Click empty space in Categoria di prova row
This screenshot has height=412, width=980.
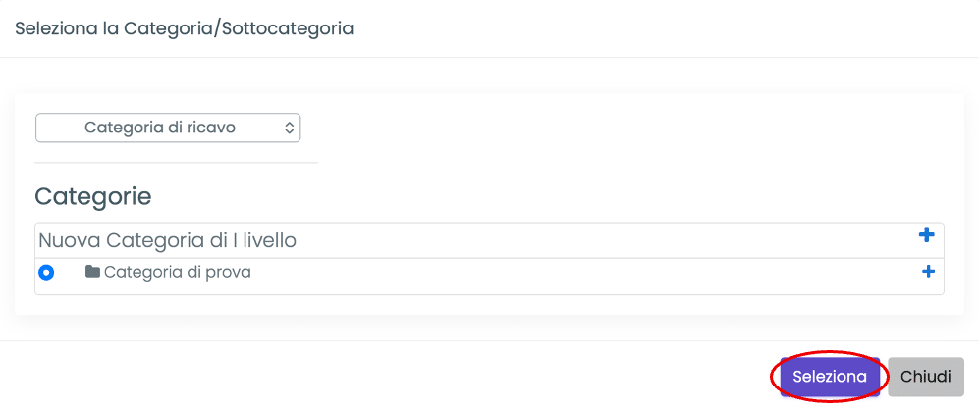(x=589, y=273)
